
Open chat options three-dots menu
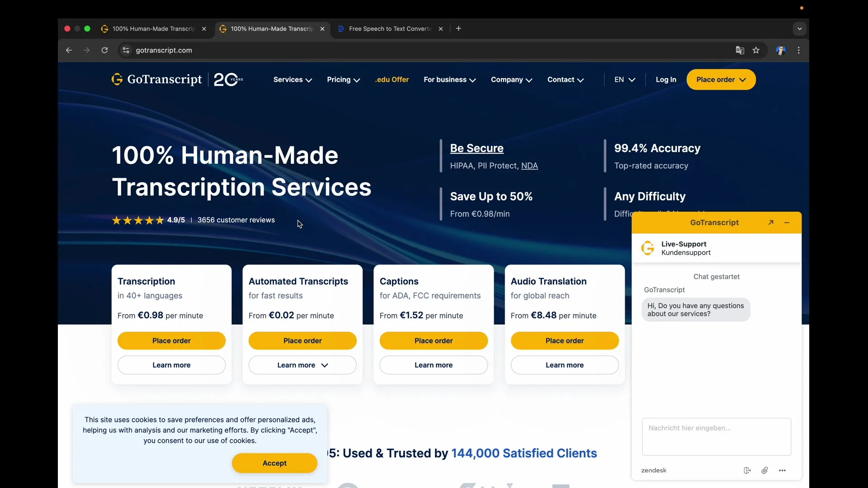coord(782,470)
